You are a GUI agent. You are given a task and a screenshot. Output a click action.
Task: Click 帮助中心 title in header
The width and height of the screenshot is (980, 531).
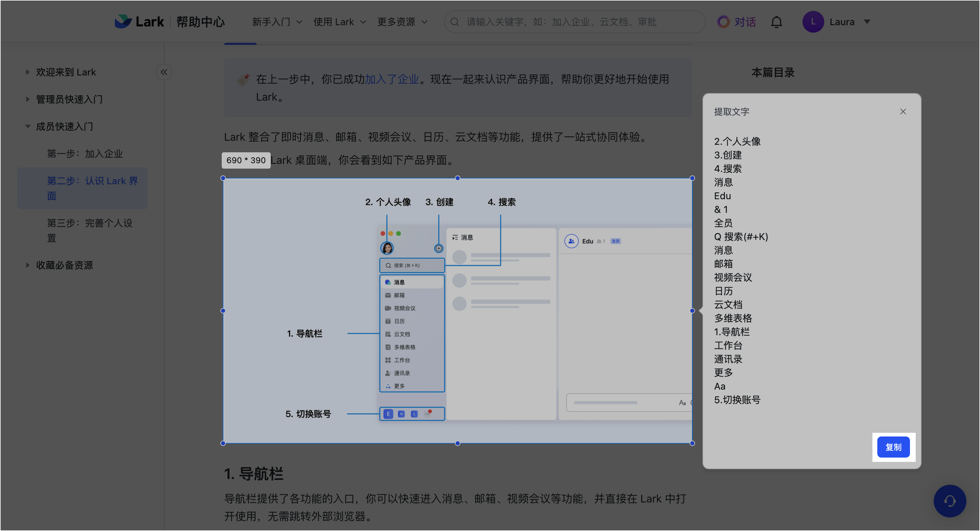pyautogui.click(x=201, y=22)
